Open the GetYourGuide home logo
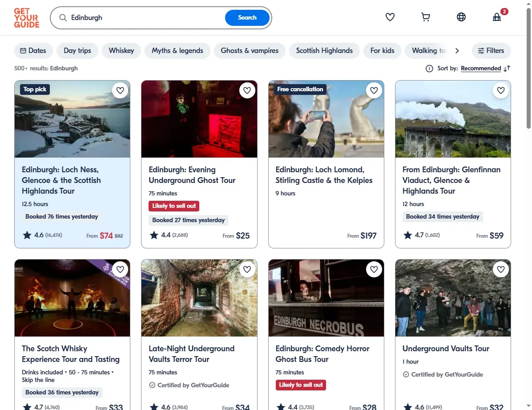The width and height of the screenshot is (532, 410). [27, 18]
